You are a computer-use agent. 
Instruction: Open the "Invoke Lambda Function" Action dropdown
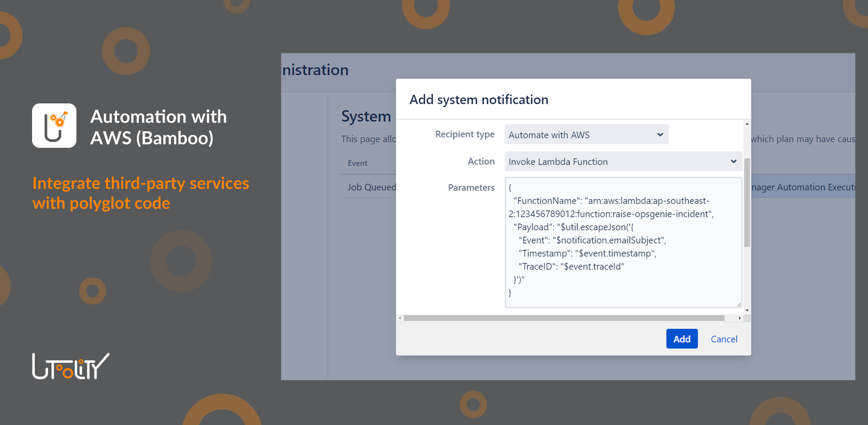623,161
